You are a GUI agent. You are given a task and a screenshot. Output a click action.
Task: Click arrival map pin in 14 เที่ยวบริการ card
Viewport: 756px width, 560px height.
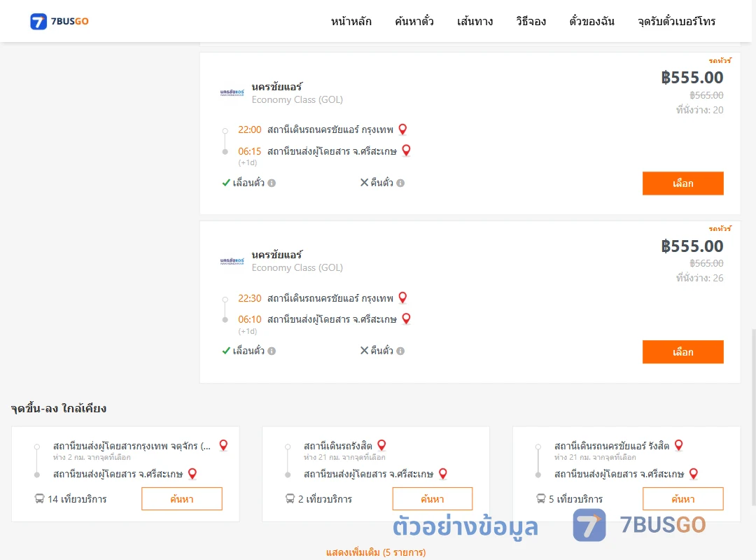(x=192, y=474)
